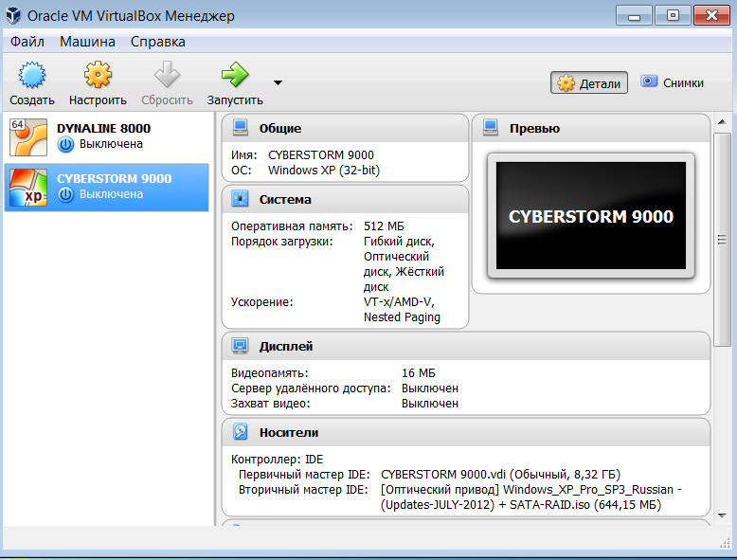
Task: Start the VM with the Запустить green arrow
Action: tap(235, 74)
